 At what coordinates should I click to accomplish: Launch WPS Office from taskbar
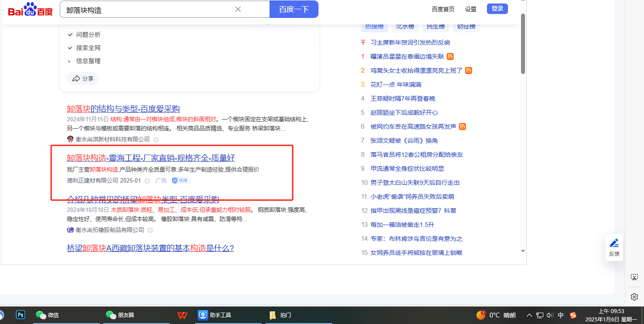click(182, 315)
